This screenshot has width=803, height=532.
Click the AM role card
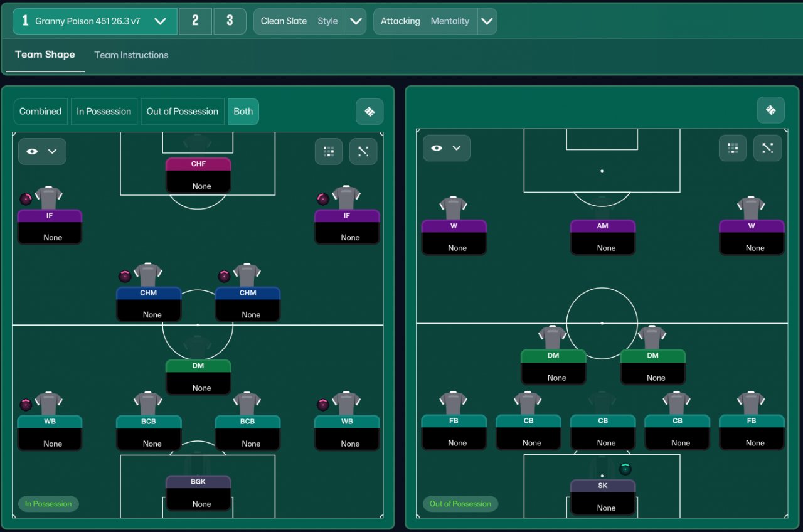(602, 237)
